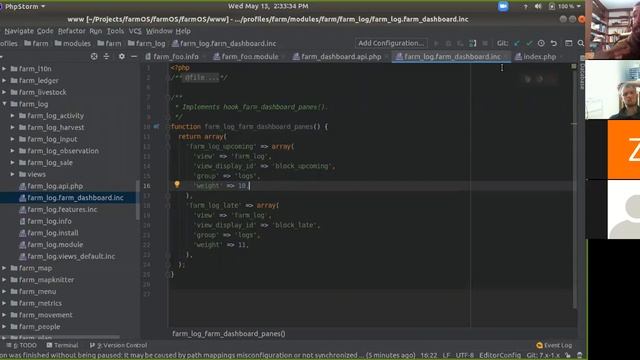Viewport: 640px width, 360px height.
Task: Open the VCS menu
Action: click(x=135, y=31)
